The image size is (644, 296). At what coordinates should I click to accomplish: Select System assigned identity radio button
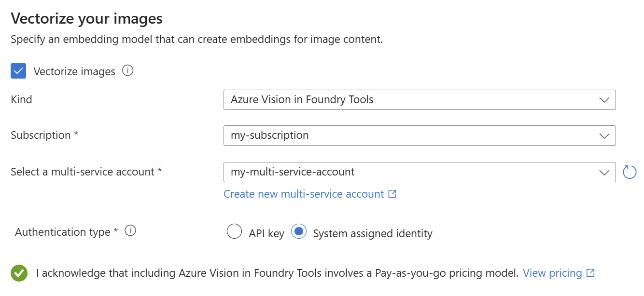pos(299,232)
